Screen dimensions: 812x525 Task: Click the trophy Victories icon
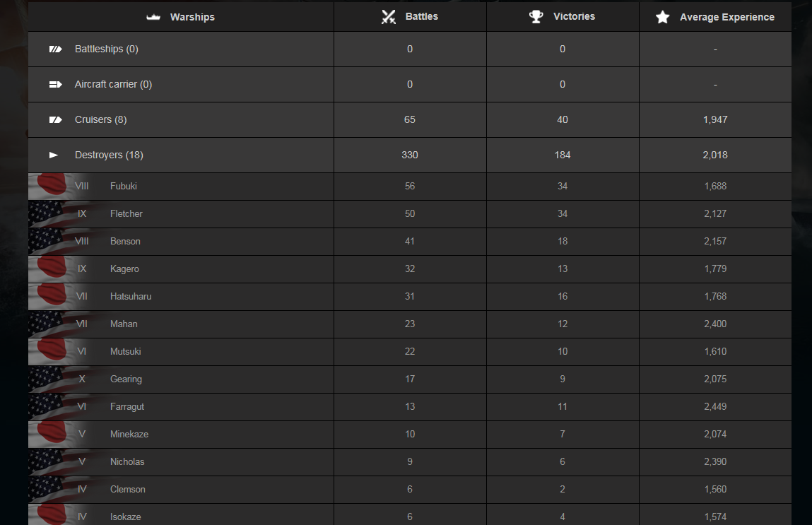coord(536,16)
